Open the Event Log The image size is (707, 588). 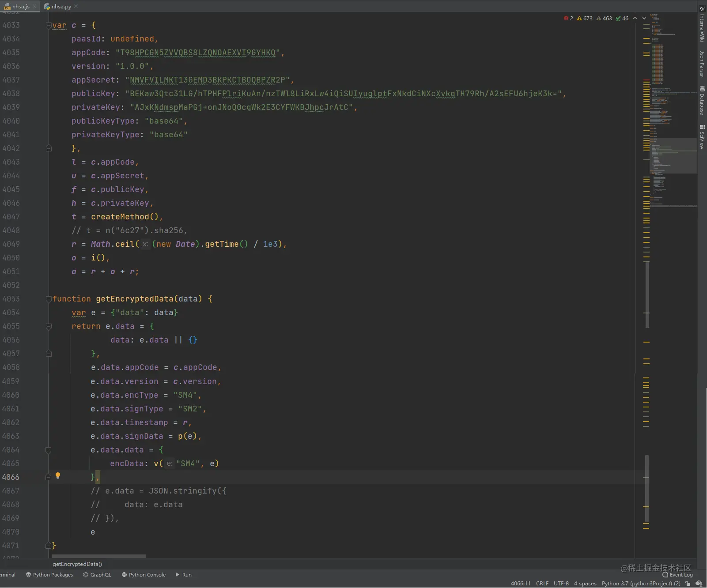point(677,575)
